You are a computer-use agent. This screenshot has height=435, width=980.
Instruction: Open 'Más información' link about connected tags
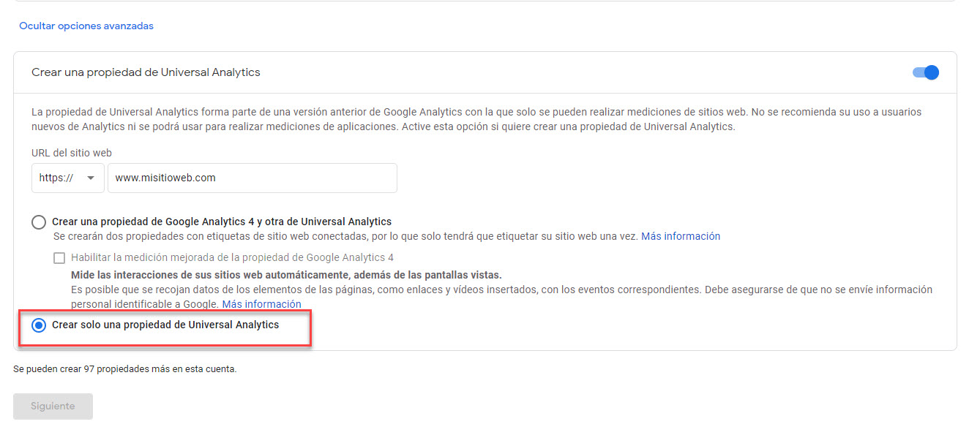(x=681, y=236)
